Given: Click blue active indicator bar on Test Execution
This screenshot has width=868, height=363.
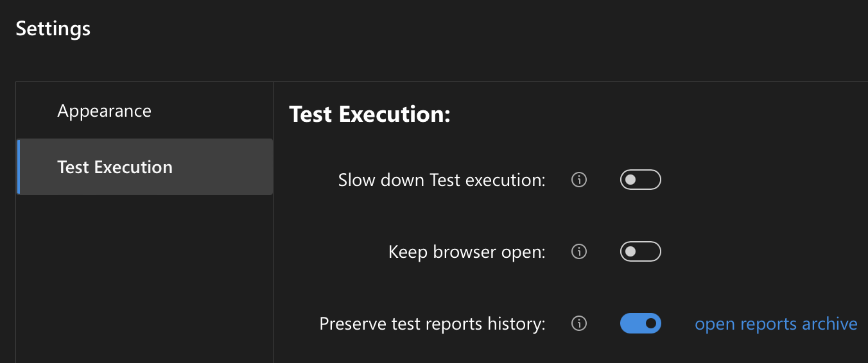Looking at the screenshot, I should tap(19, 167).
